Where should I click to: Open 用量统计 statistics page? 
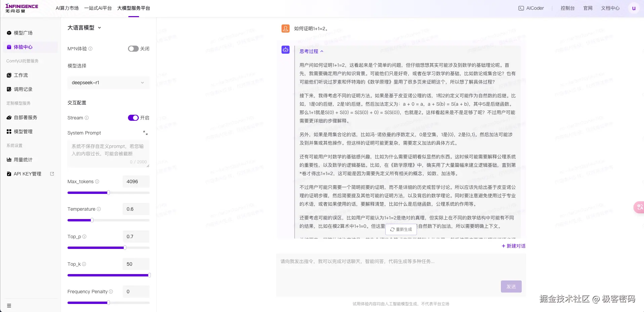click(x=23, y=160)
